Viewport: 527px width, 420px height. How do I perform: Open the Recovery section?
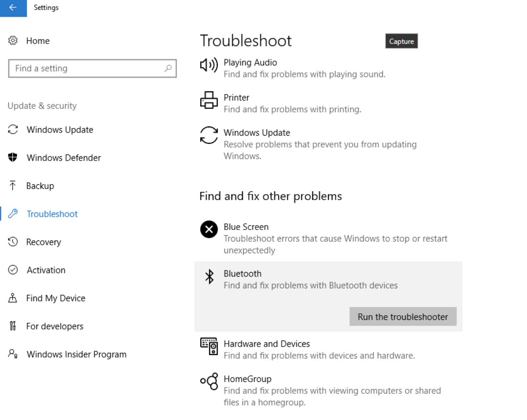[x=43, y=242]
